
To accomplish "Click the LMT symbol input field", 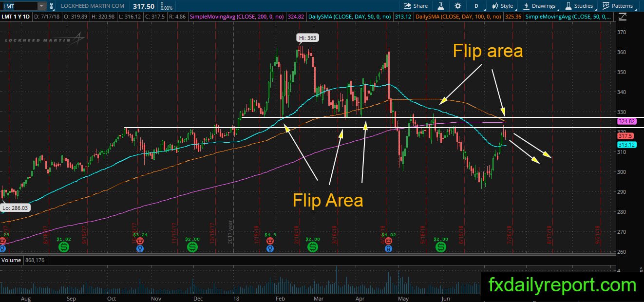I will (x=19, y=6).
